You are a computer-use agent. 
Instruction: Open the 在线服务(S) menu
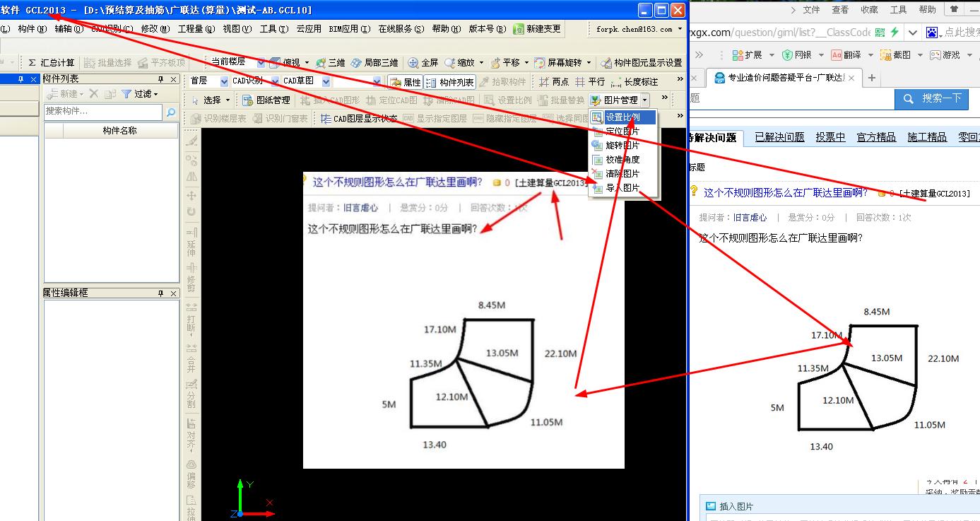tap(401, 29)
